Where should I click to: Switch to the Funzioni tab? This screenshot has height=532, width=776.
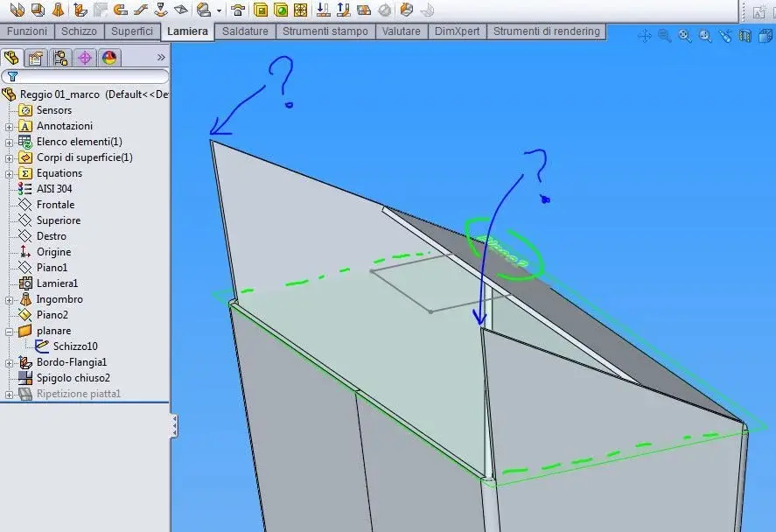tap(27, 31)
